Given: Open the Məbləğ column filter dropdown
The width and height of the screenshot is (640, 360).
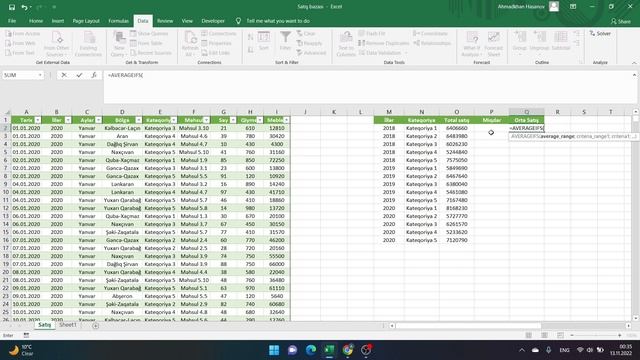Looking at the screenshot, I should tap(287, 120).
